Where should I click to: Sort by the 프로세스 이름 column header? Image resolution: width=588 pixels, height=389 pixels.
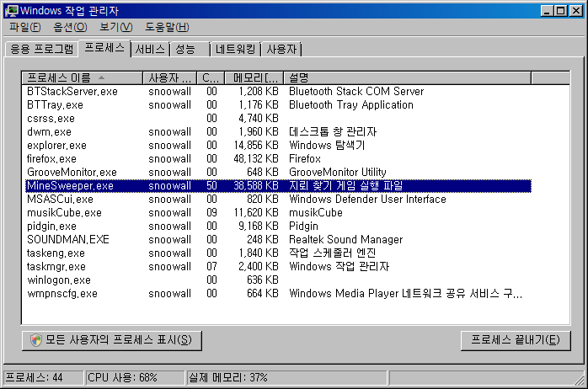(x=82, y=77)
